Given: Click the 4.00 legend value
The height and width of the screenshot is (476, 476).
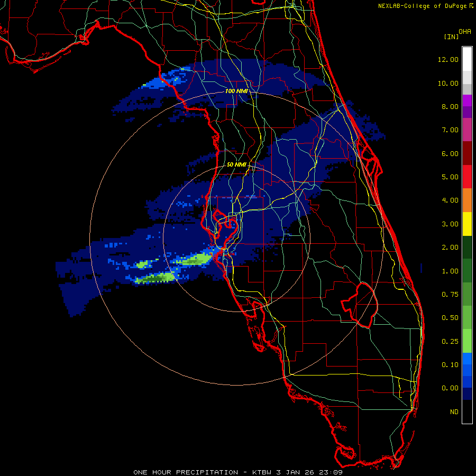Looking at the screenshot, I should coord(450,200).
